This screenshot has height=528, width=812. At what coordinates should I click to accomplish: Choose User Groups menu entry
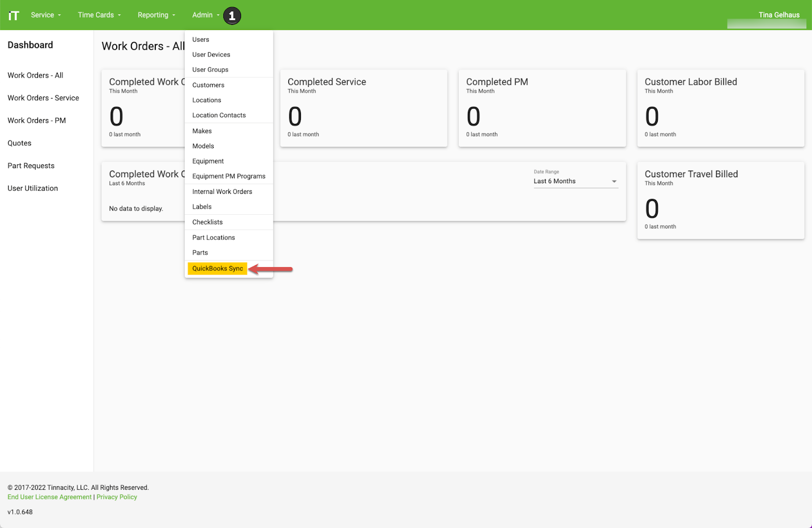click(x=229, y=70)
